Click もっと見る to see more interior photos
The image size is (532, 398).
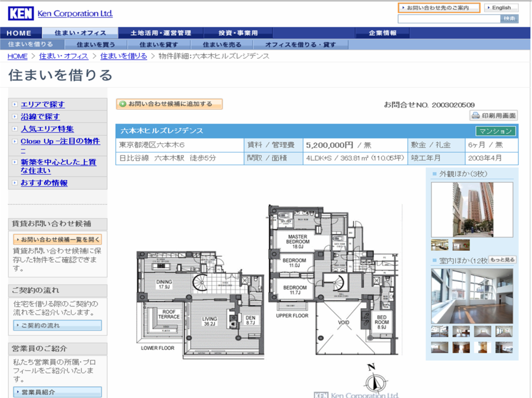click(x=502, y=260)
